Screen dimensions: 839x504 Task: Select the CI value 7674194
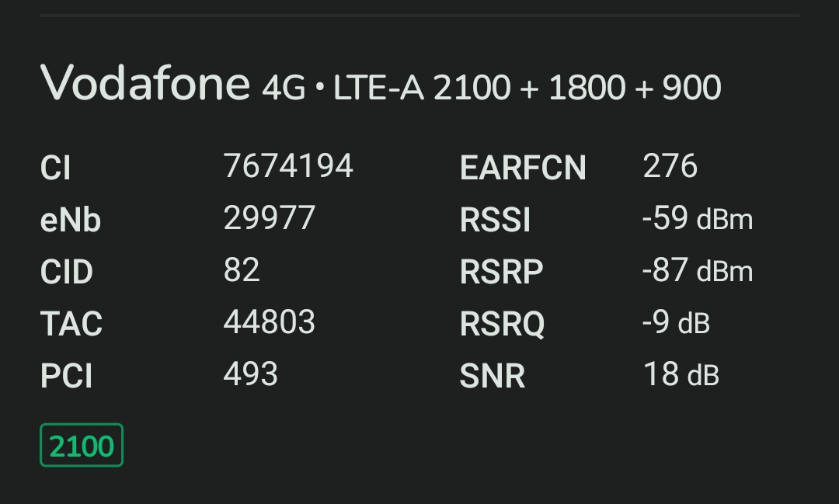288,166
